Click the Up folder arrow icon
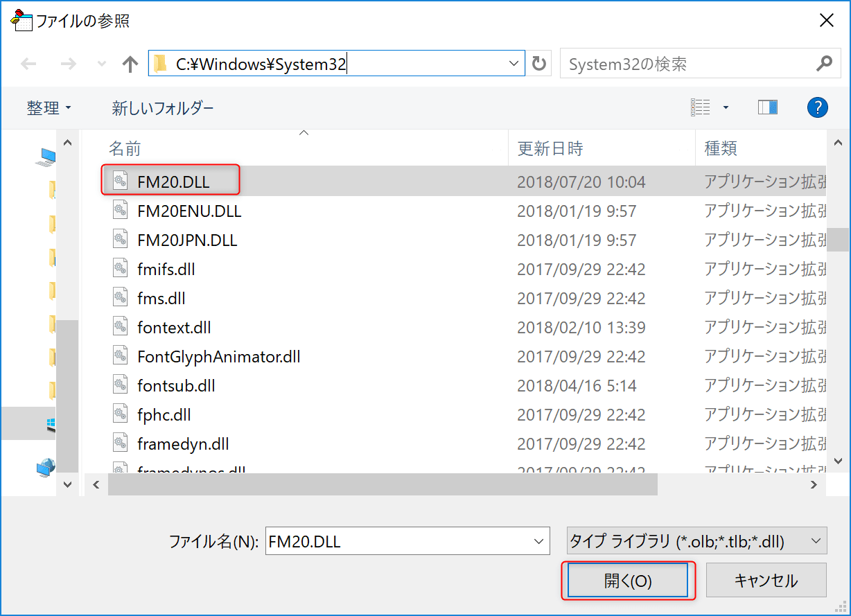851x616 pixels. point(130,64)
